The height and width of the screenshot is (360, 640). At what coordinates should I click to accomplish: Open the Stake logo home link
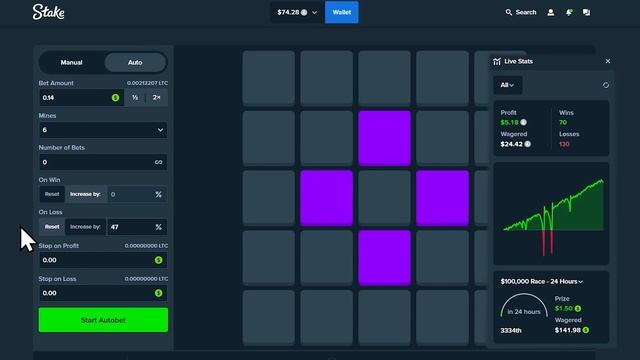[x=48, y=12]
